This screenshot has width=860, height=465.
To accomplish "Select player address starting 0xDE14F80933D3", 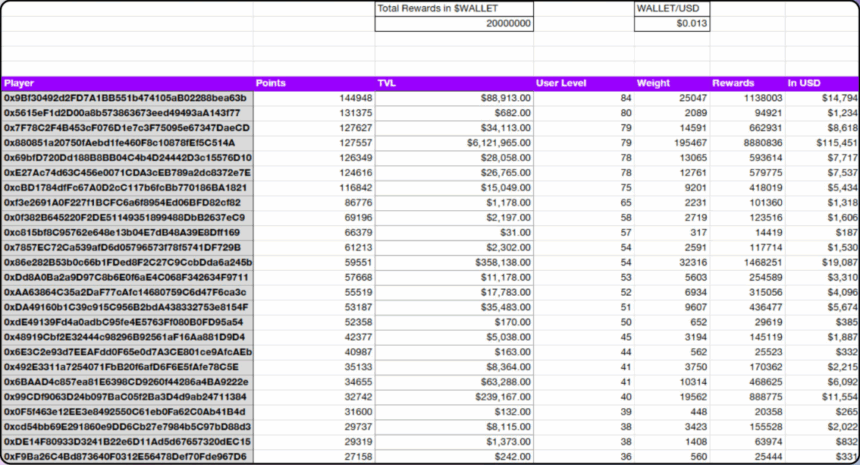I will point(127,442).
